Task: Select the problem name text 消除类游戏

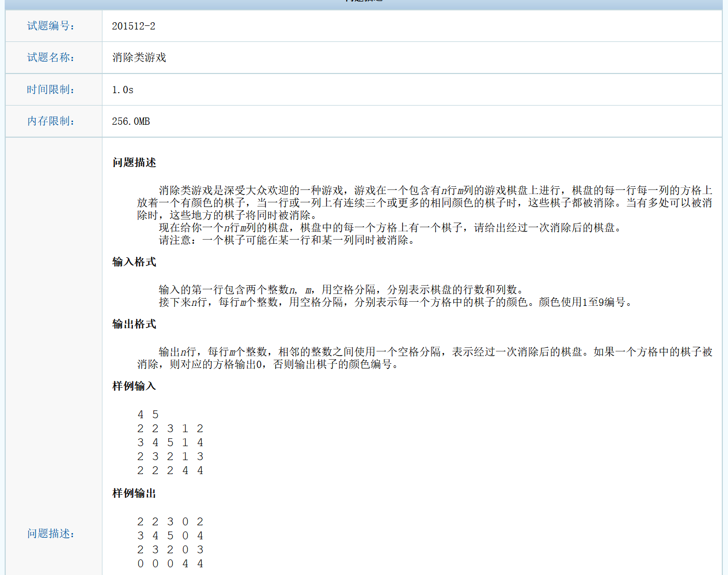Action: click(x=139, y=57)
